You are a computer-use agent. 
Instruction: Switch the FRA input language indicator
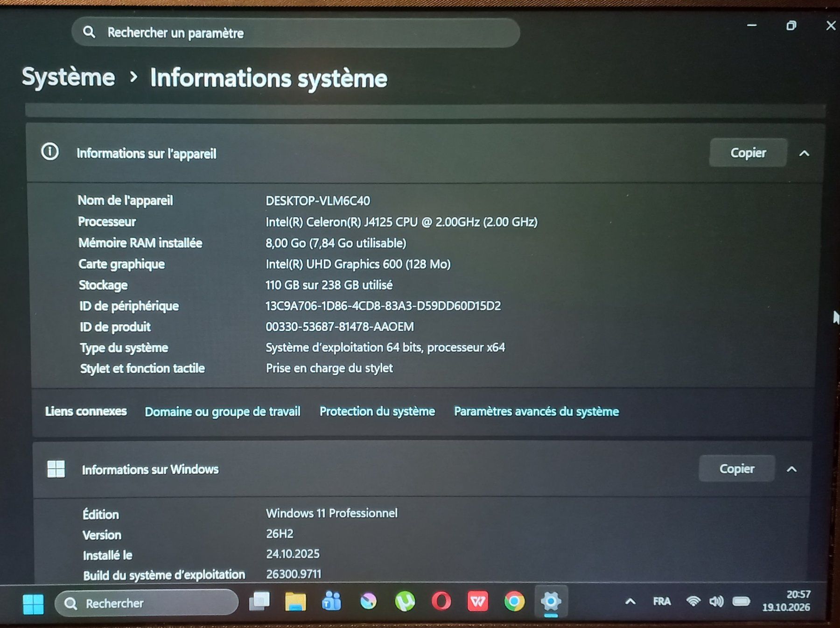(662, 601)
